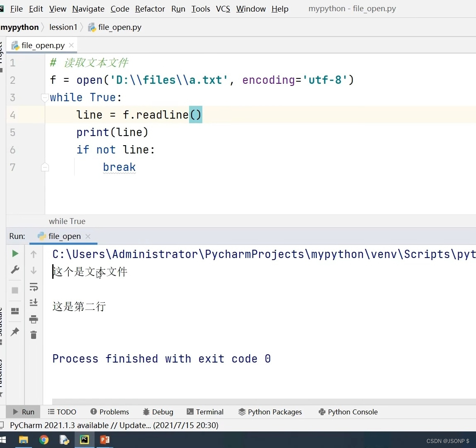Screen dimensions: 476x448
Task: Click the up arrow in Run toolbar
Action: (x=34, y=254)
